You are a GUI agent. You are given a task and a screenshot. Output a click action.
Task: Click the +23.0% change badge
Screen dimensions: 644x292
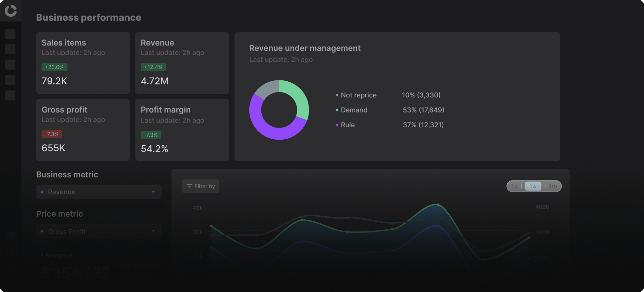click(54, 67)
